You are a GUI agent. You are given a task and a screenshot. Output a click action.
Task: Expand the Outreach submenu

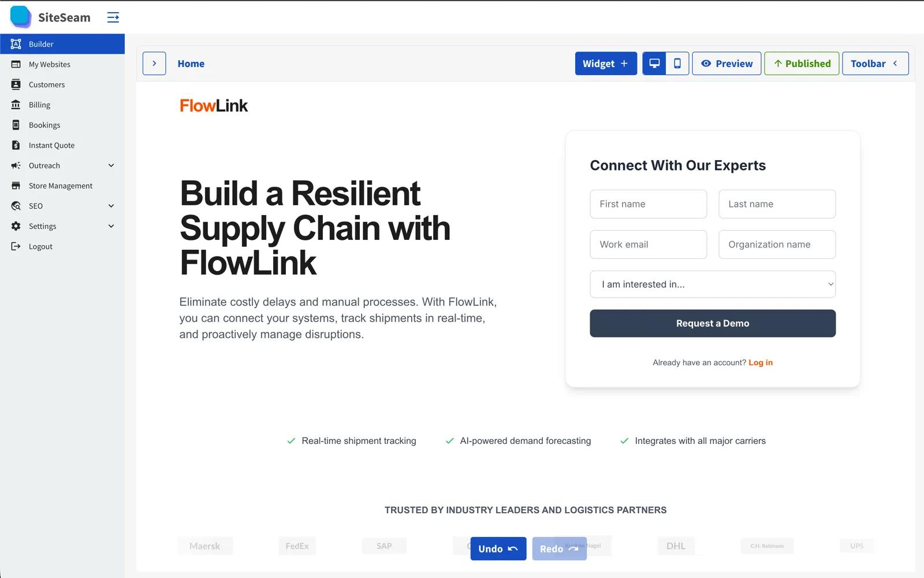coord(111,165)
